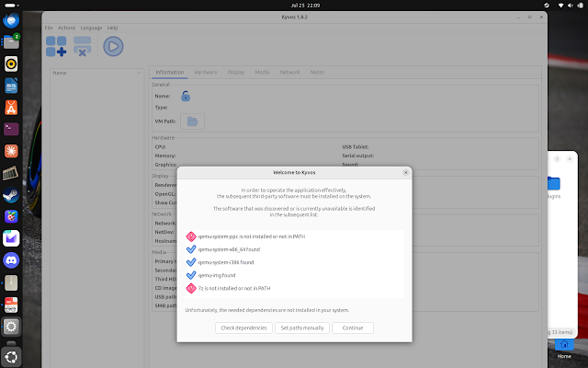Close the Welcome to Kyvos dialog

click(x=405, y=172)
